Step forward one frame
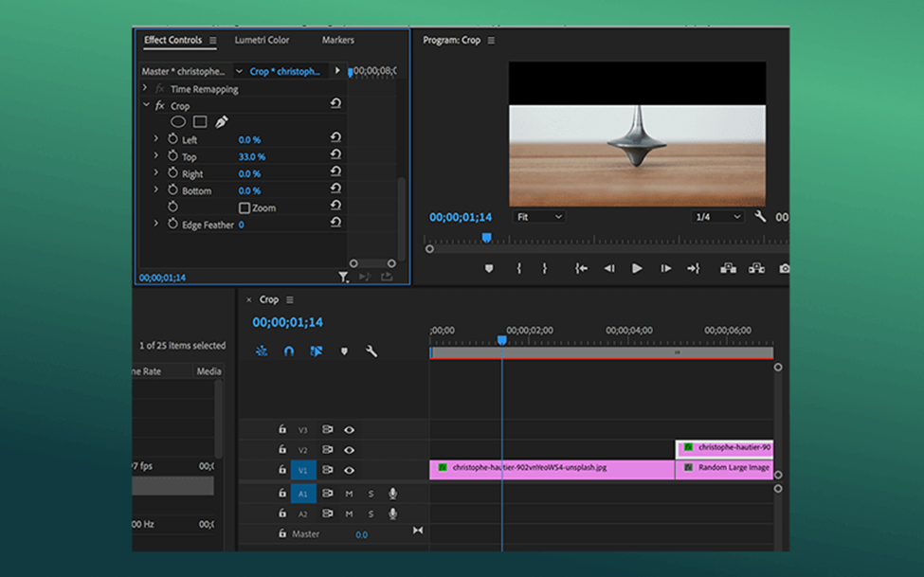Image resolution: width=924 pixels, height=577 pixels. (x=666, y=268)
